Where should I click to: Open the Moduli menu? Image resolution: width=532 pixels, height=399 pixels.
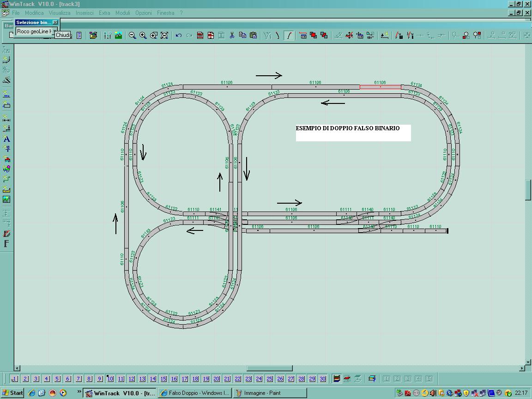[122, 13]
